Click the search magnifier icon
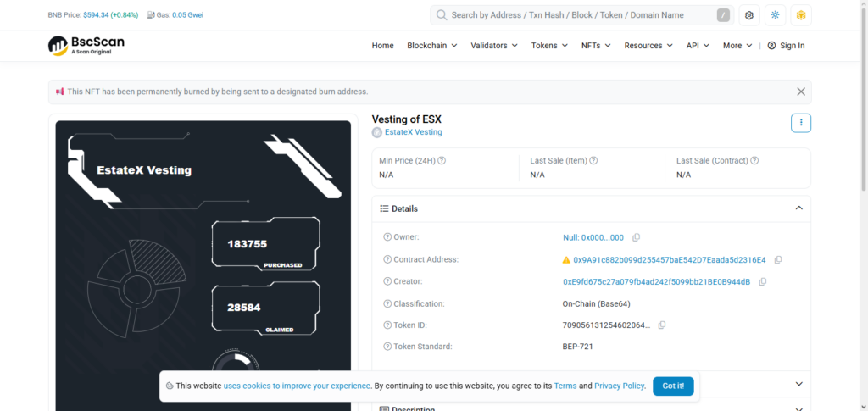 [441, 15]
